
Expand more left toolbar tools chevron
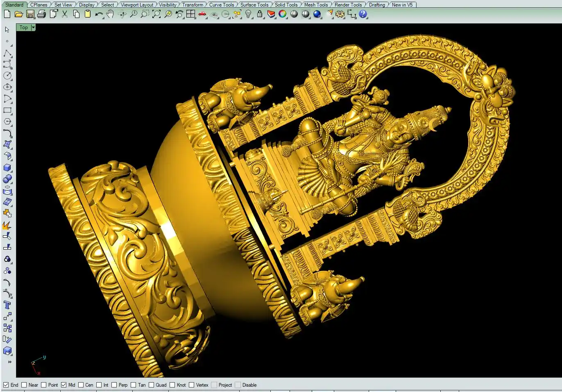pos(9,362)
